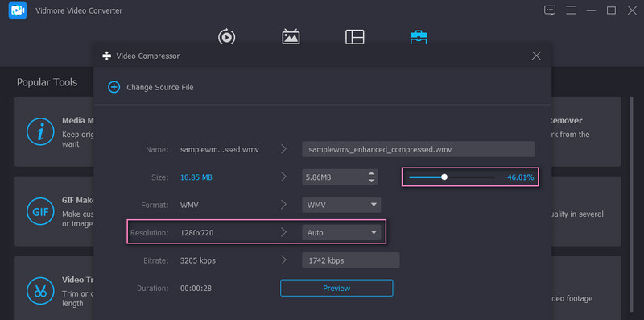Click the arrow next to Size row

pyautogui.click(x=283, y=177)
